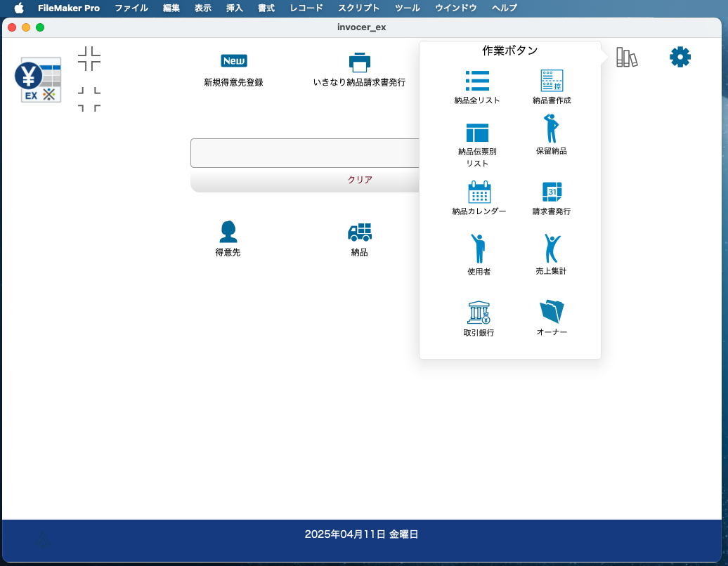Open 売上集計 sales summary
728x566 pixels.
(552, 249)
